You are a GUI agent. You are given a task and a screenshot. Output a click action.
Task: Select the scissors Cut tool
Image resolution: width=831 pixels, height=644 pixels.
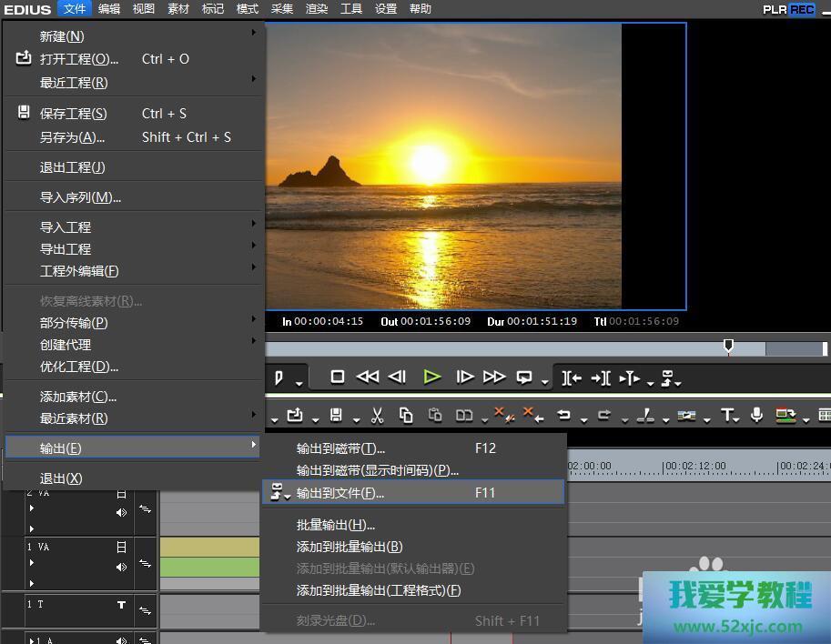(x=378, y=416)
